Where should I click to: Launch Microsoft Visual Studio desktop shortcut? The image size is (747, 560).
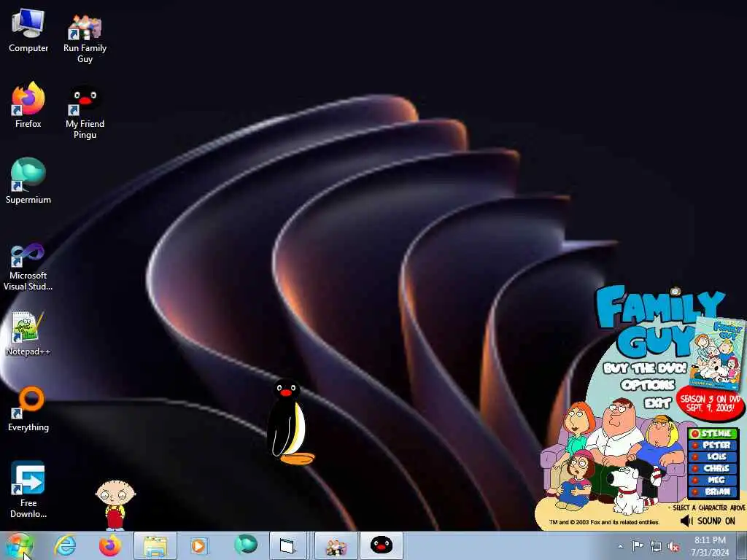point(28,267)
